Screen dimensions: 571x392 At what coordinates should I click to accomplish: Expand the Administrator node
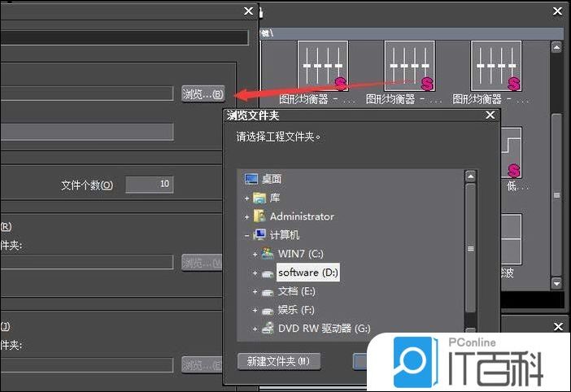pyautogui.click(x=247, y=217)
